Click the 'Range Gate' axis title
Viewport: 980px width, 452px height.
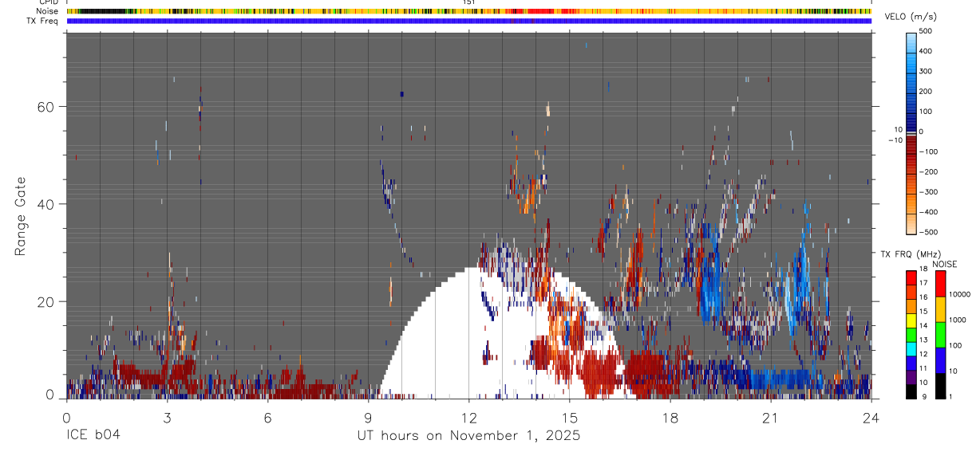(20, 217)
